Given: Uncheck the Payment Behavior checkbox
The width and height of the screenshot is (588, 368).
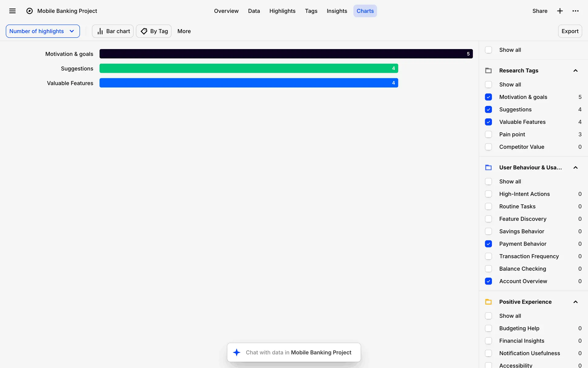Looking at the screenshot, I should point(488,244).
